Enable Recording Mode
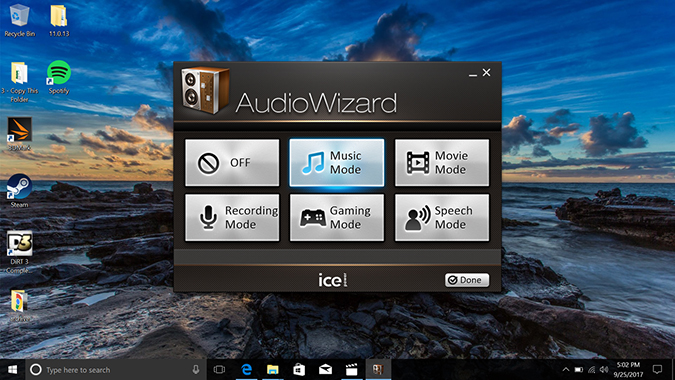The image size is (675, 380). [232, 217]
